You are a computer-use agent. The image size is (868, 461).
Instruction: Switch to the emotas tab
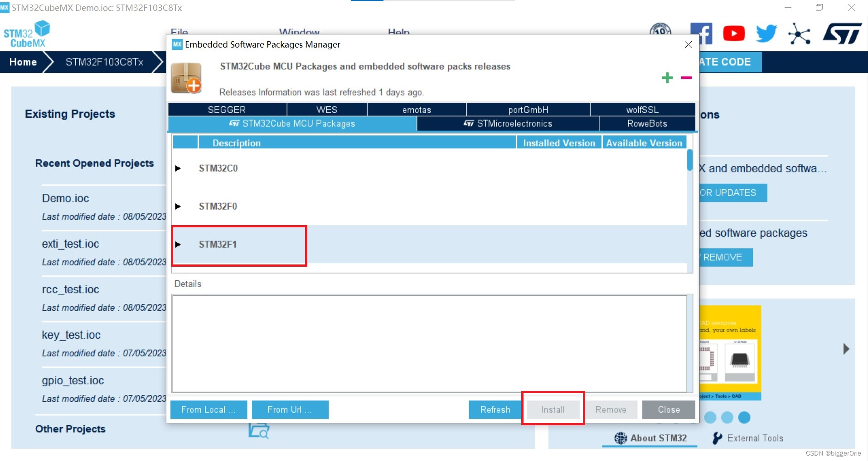coord(417,110)
